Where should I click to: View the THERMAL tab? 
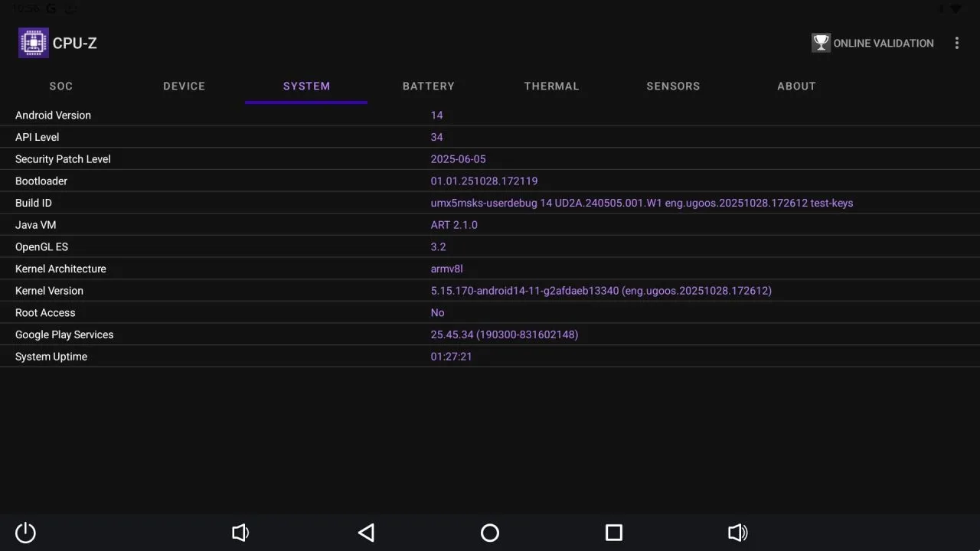pyautogui.click(x=551, y=86)
